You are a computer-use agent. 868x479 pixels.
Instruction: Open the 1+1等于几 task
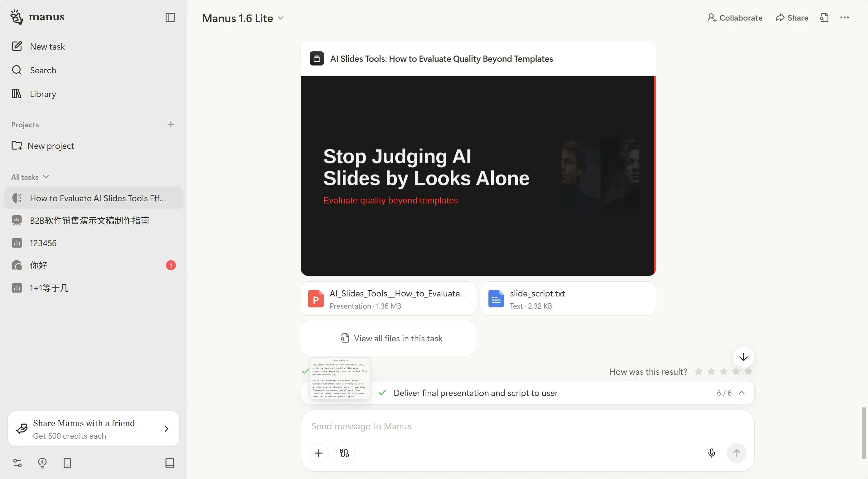coord(93,288)
